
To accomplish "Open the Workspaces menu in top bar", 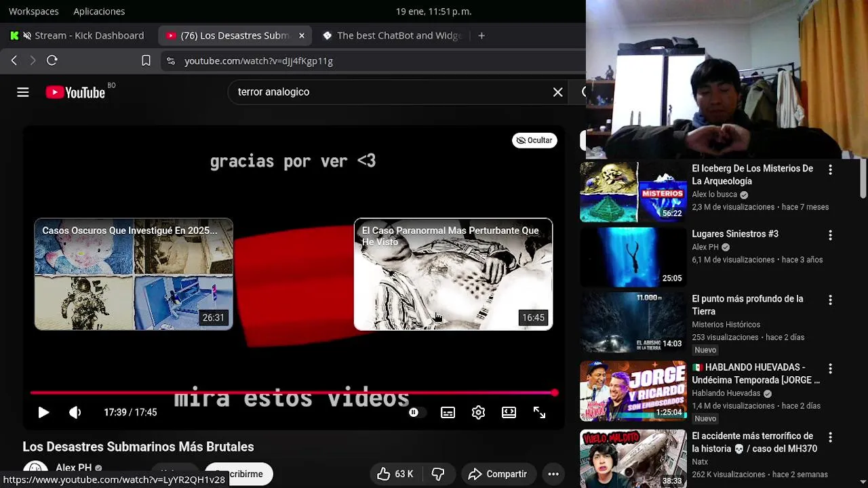I will pos(33,11).
